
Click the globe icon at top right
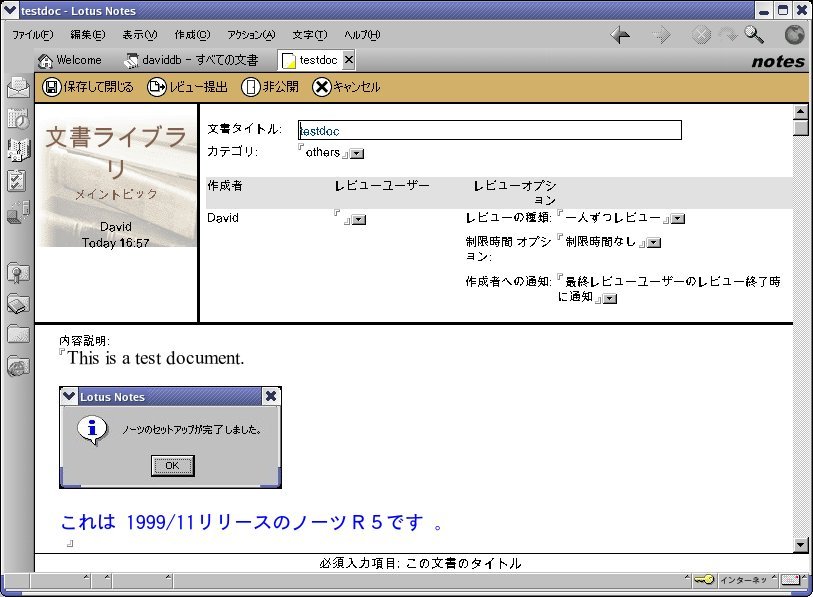[x=794, y=35]
